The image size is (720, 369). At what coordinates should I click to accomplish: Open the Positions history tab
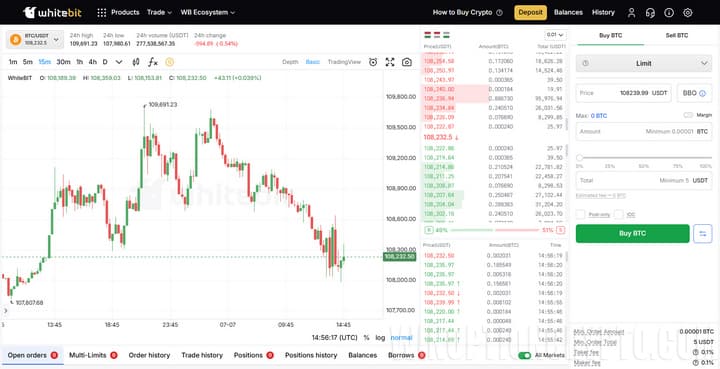click(x=311, y=355)
